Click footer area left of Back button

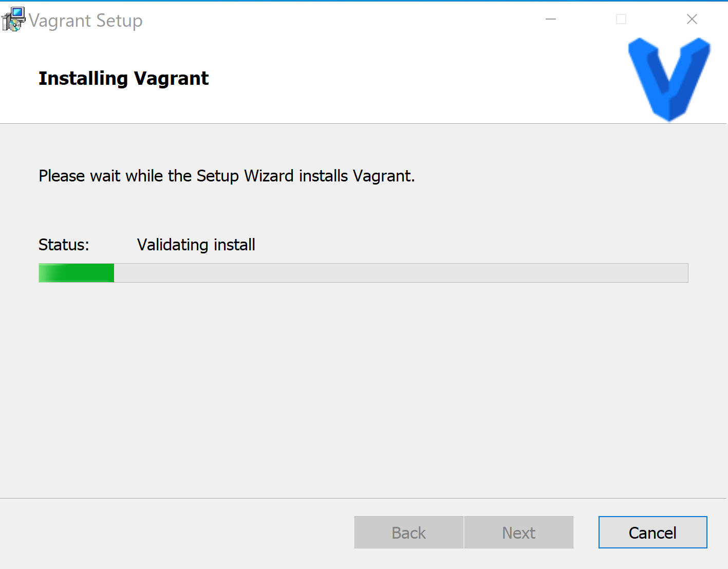coord(177,533)
